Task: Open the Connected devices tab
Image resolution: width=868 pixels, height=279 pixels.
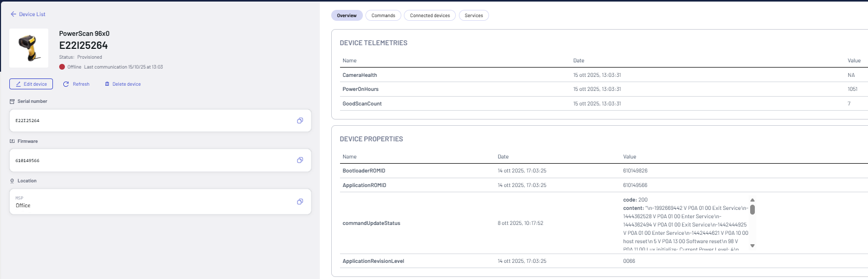Action: [430, 16]
